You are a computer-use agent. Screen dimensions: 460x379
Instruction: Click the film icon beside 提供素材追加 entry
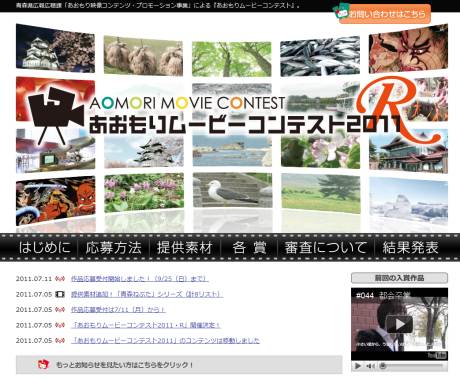pos(60,294)
